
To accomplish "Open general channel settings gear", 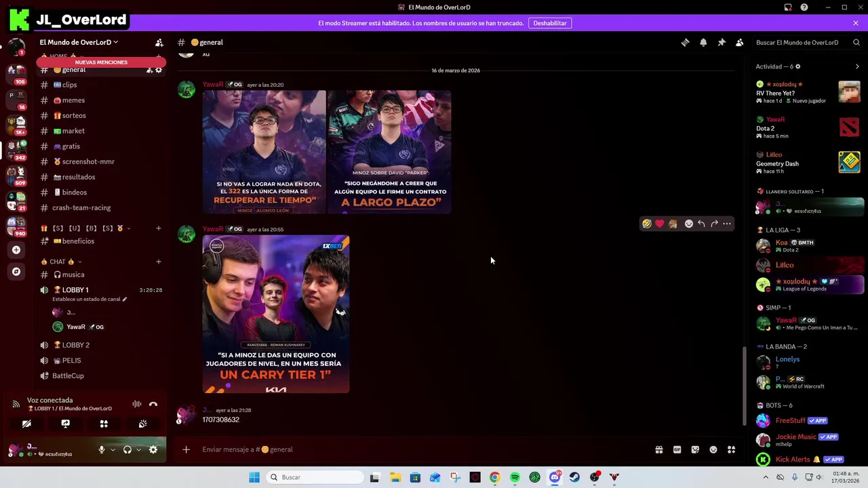I will pyautogui.click(x=159, y=70).
